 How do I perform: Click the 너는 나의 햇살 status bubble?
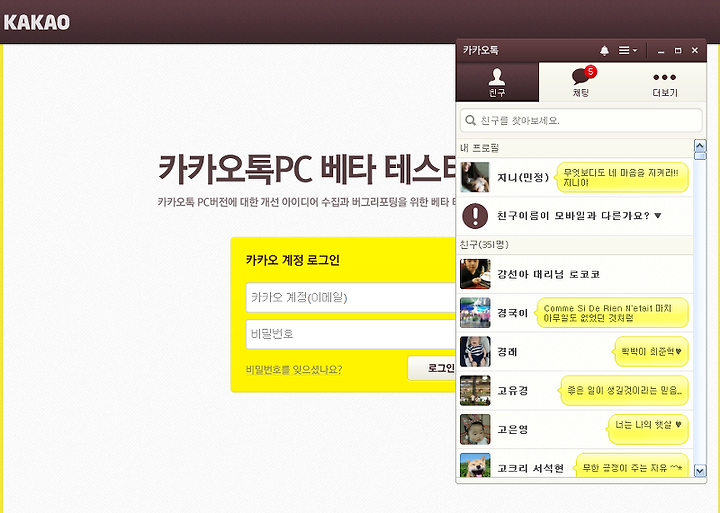click(x=648, y=429)
